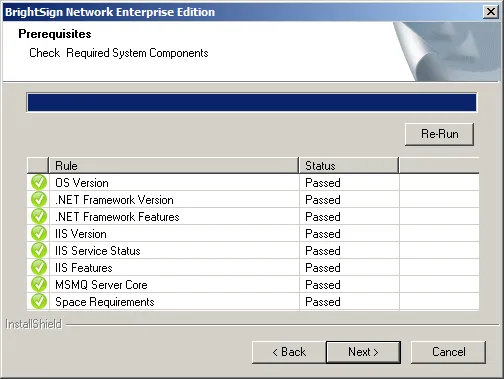Click the Rule column header
This screenshot has width=504, height=379.
(174, 166)
